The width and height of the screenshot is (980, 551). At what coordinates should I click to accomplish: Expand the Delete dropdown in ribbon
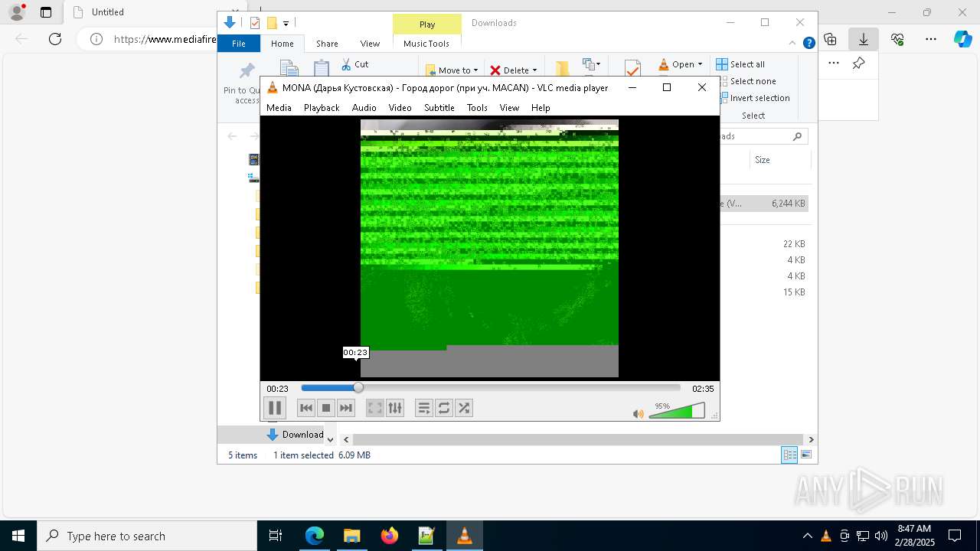[x=534, y=70]
